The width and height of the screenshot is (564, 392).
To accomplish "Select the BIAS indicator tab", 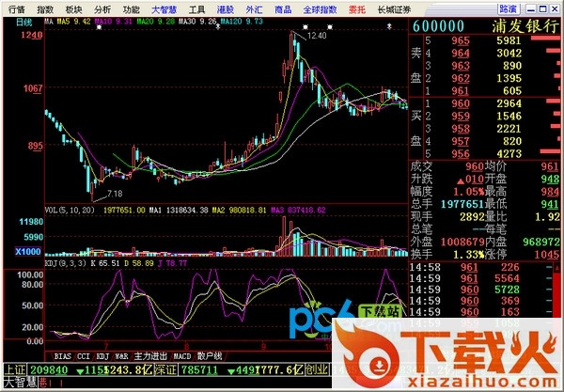I will [63, 356].
